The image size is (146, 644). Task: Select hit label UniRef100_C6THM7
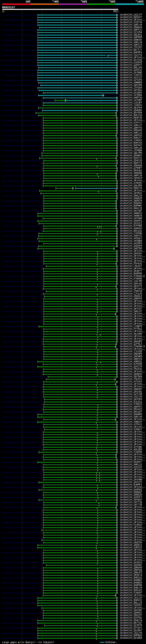(x=131, y=100)
